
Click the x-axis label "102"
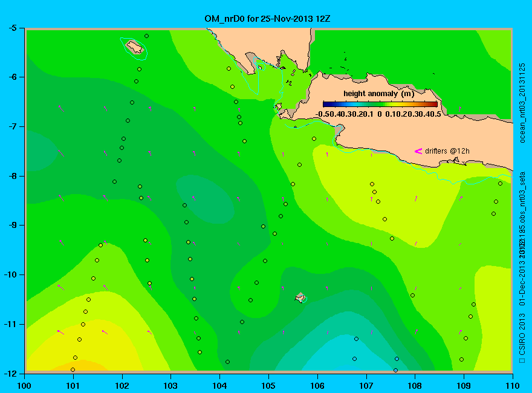(x=122, y=386)
